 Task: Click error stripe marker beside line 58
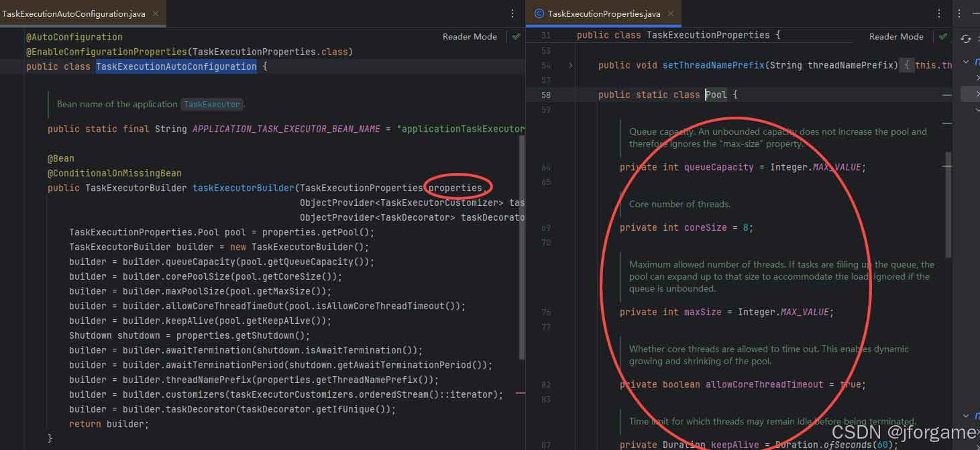coord(946,96)
